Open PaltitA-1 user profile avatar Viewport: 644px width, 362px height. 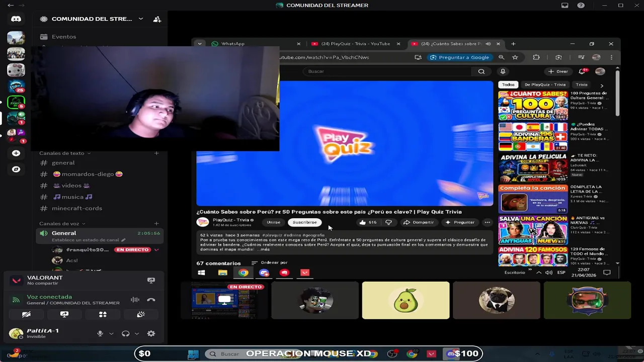tap(16, 333)
